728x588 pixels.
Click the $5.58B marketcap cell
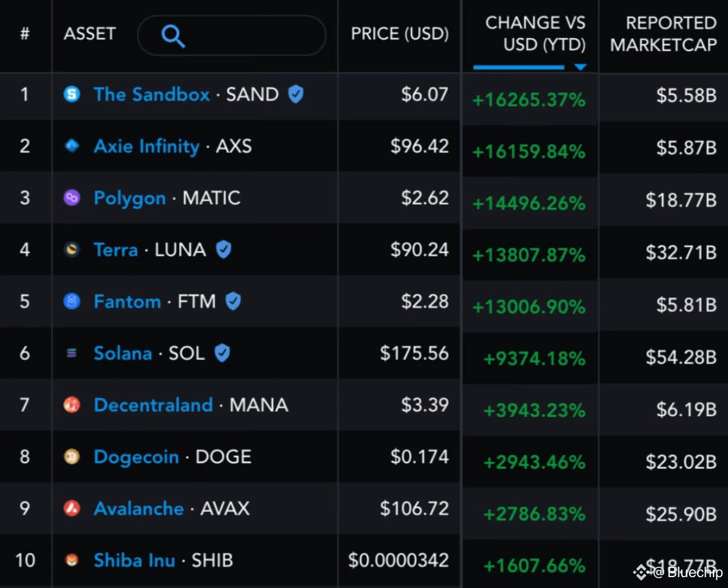tap(686, 96)
